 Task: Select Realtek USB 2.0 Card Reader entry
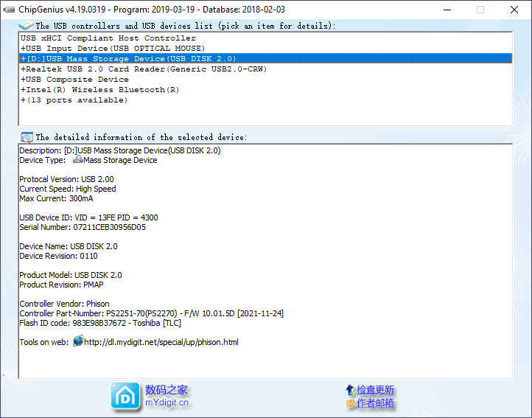[265, 69]
